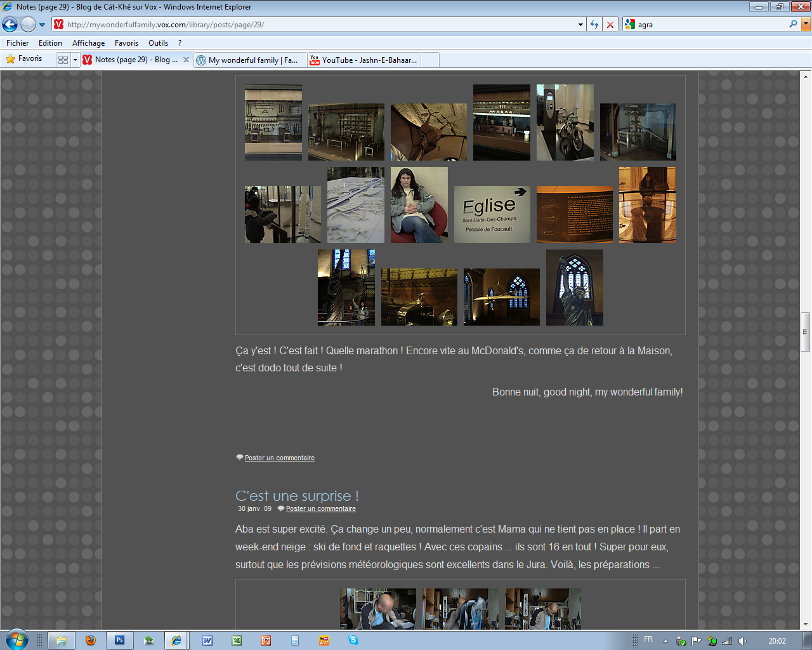This screenshot has height=650, width=812.
Task: Expand the tab list dropdown arrow
Action: [x=75, y=60]
